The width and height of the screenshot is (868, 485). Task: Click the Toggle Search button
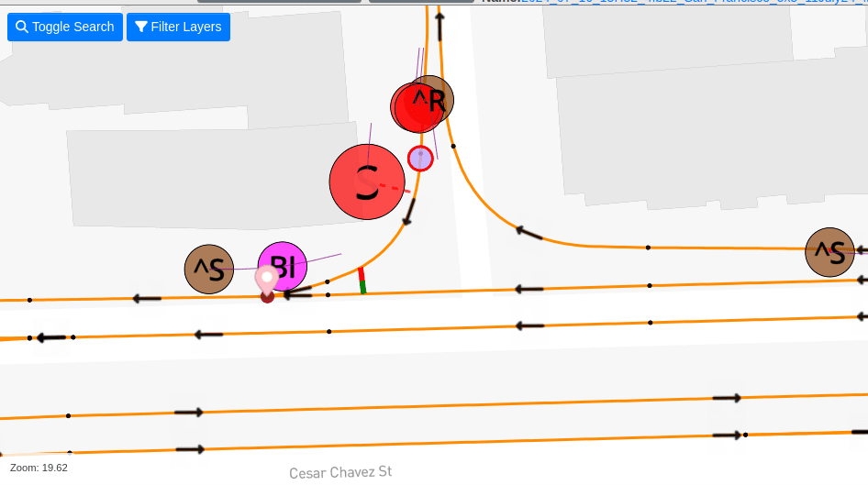pos(64,27)
